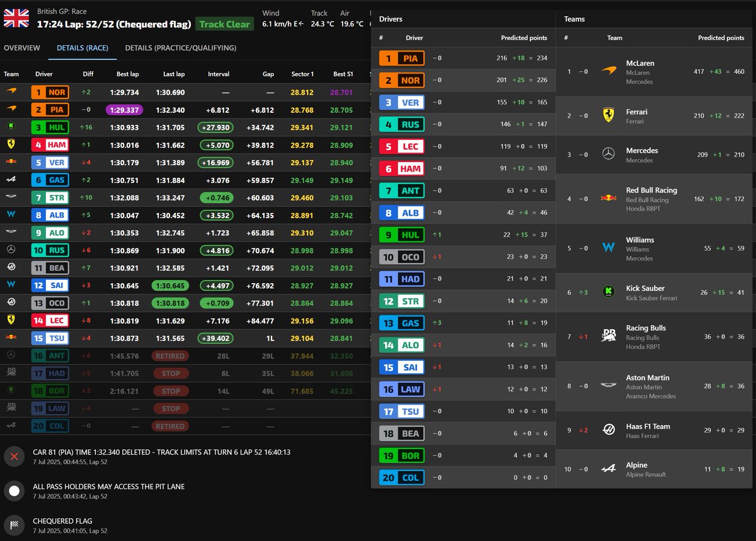Image resolution: width=756 pixels, height=541 pixels.
Task: Click McLaren logo in Teams standings
Action: (608, 72)
